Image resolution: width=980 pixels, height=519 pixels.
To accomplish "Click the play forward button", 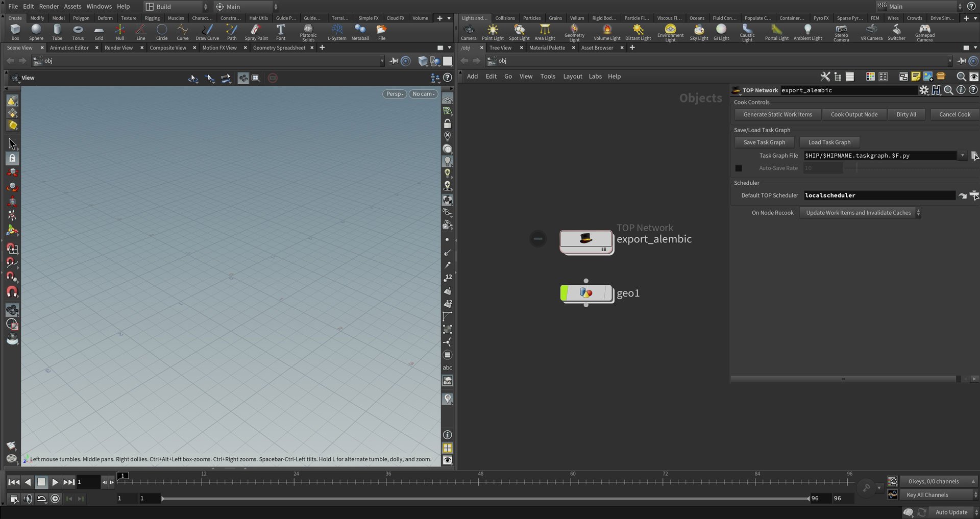I will click(55, 482).
